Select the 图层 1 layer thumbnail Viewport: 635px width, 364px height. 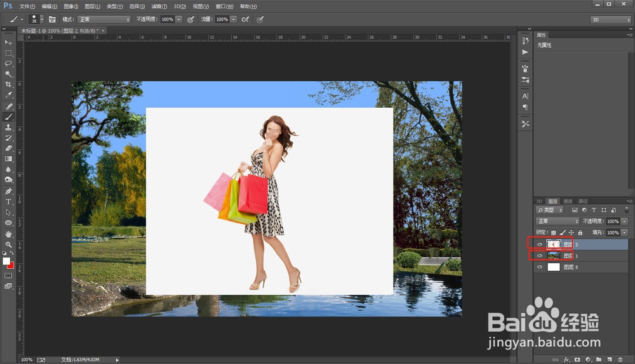pyautogui.click(x=554, y=256)
